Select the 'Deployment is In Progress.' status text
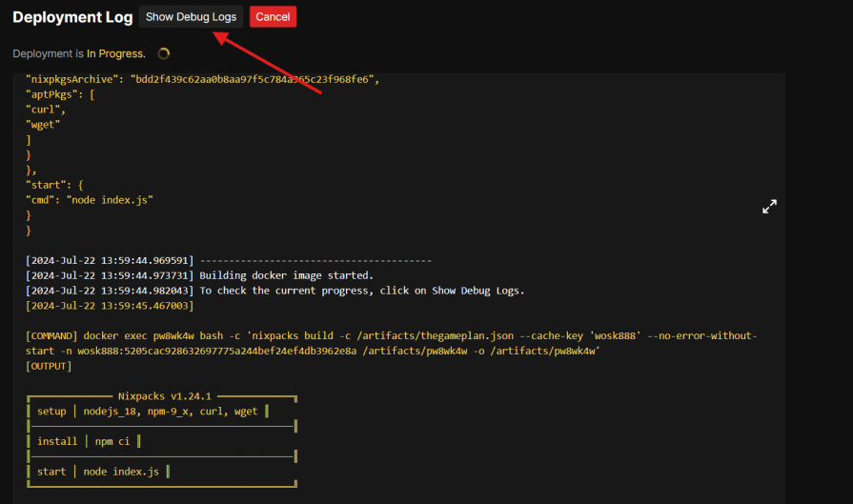 coord(79,53)
